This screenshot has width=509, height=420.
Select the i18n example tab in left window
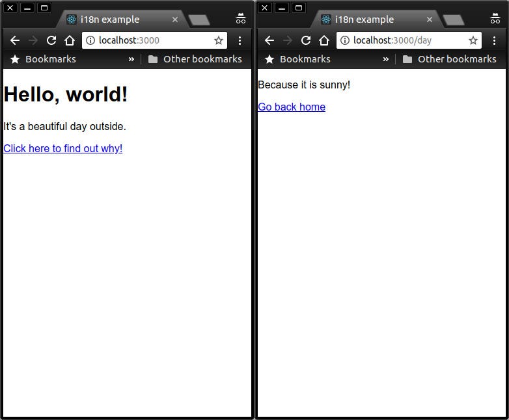pos(122,20)
